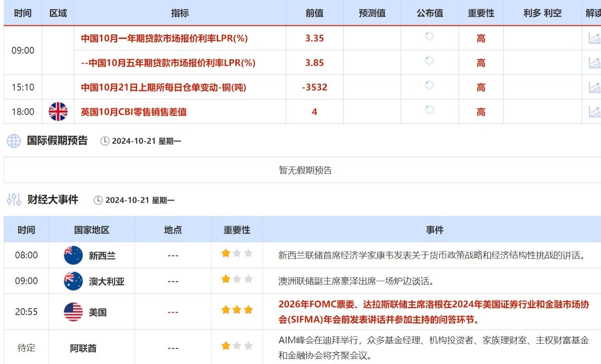Viewport: 601px width, 364px height.
Task: Click the United States flag icon
Action: (73, 312)
